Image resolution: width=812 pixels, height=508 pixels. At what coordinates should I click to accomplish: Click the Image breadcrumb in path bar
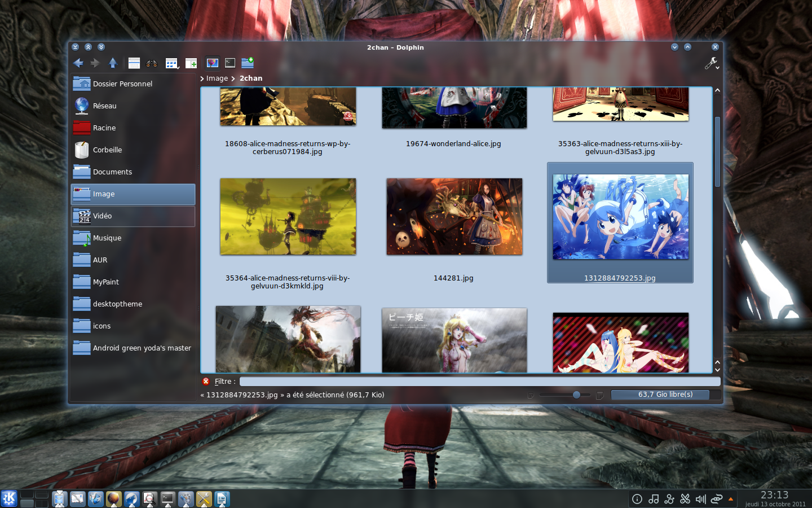217,78
